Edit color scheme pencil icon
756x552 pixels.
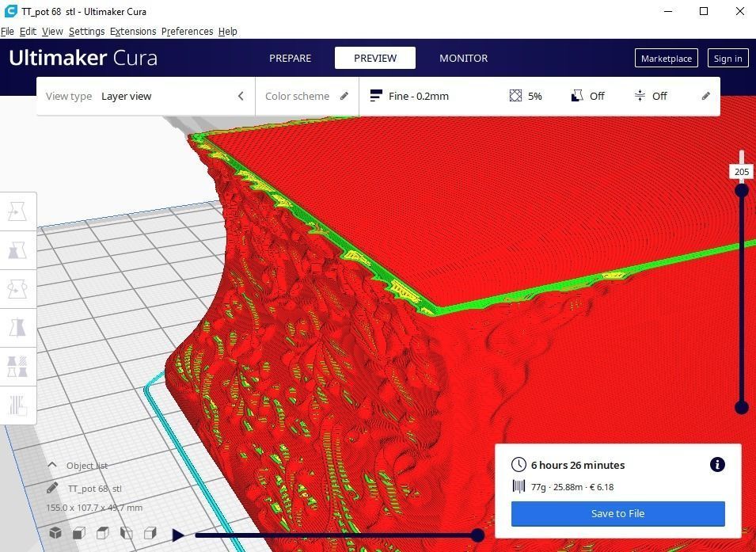[x=344, y=96]
